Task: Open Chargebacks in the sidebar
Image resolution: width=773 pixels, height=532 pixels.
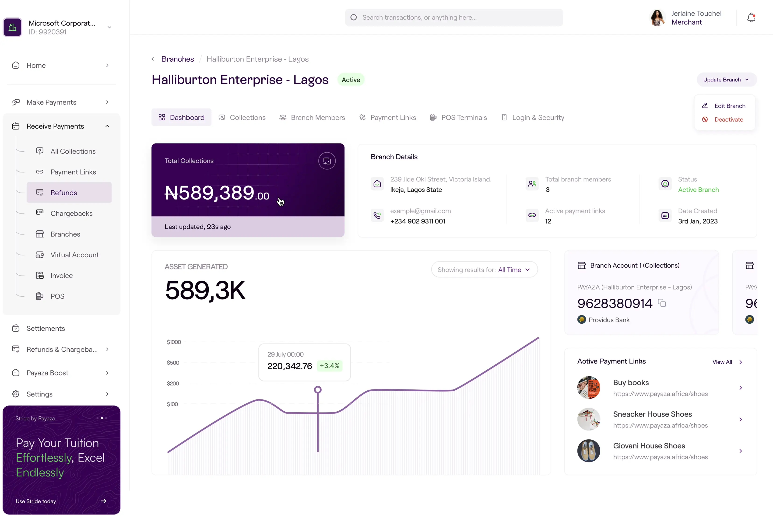Action: coord(69,213)
